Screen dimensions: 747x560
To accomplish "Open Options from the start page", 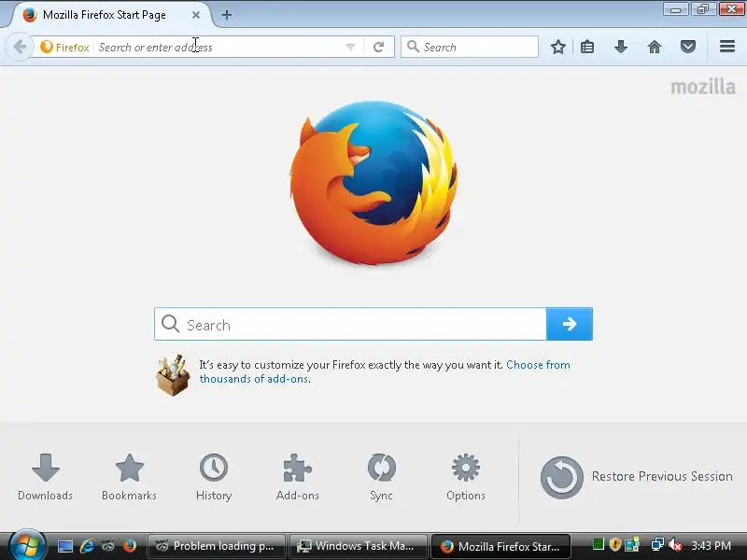I will point(465,477).
